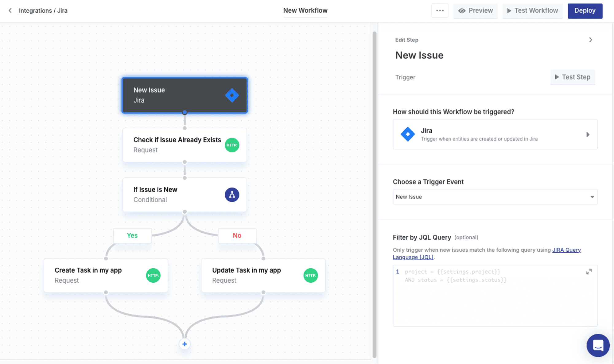Click HTTP icon on Check if Issue Already Exists
Viewport: 614px width, 364px height.
[232, 145]
